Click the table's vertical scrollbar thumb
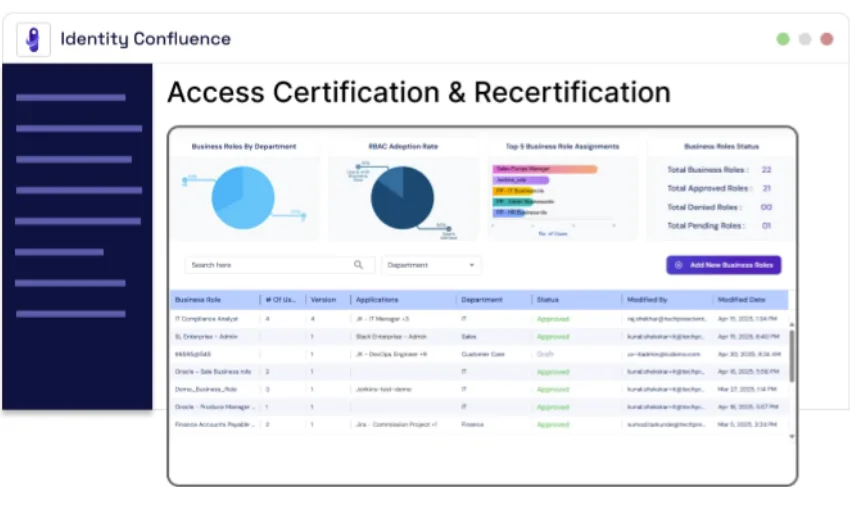The height and width of the screenshot is (517, 868). click(x=792, y=356)
